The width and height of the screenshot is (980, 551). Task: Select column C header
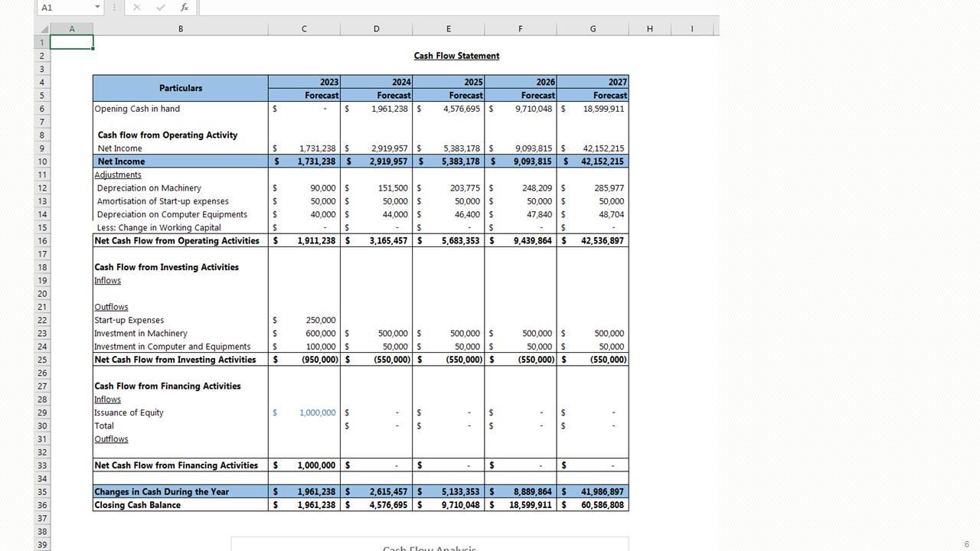[x=304, y=29]
